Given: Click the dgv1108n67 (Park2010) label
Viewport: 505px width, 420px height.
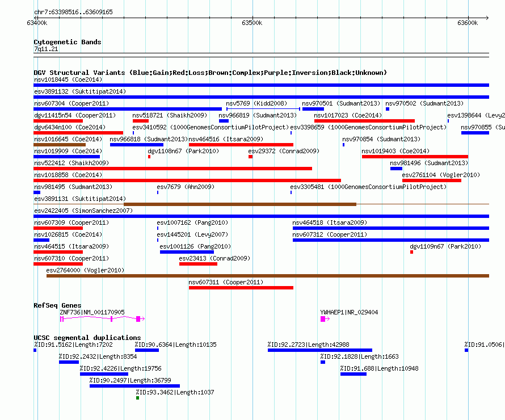Looking at the screenshot, I should 183,151.
